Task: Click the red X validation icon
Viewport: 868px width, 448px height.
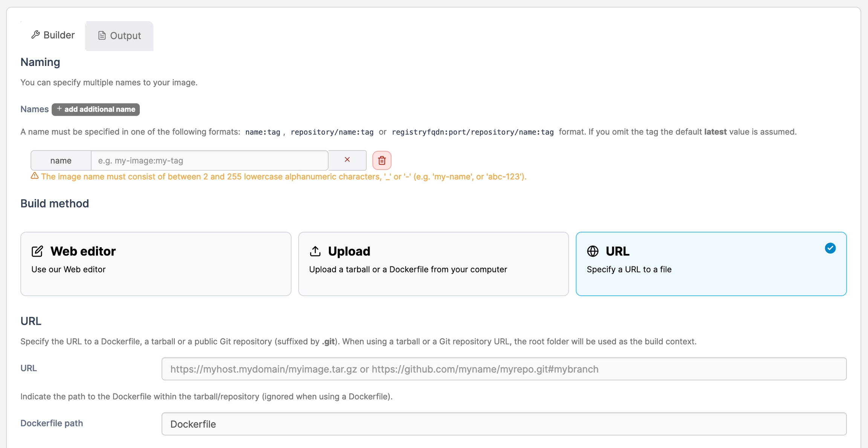Action: pyautogui.click(x=347, y=160)
